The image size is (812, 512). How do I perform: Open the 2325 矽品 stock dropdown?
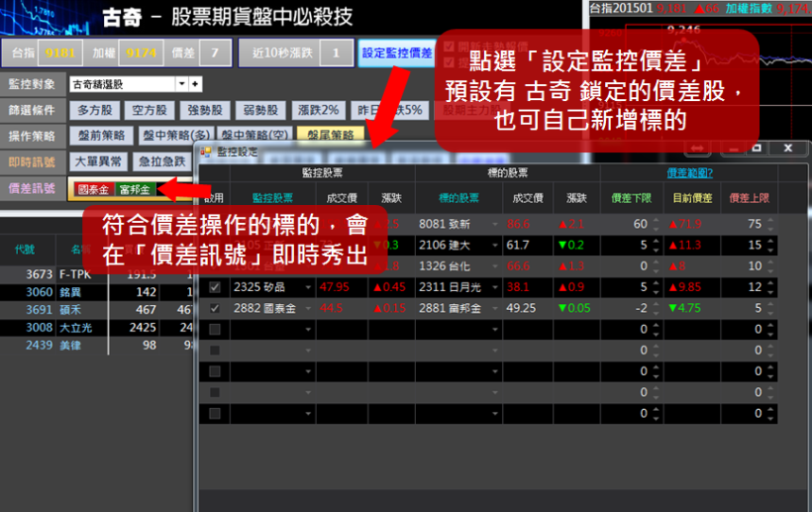pos(308,287)
